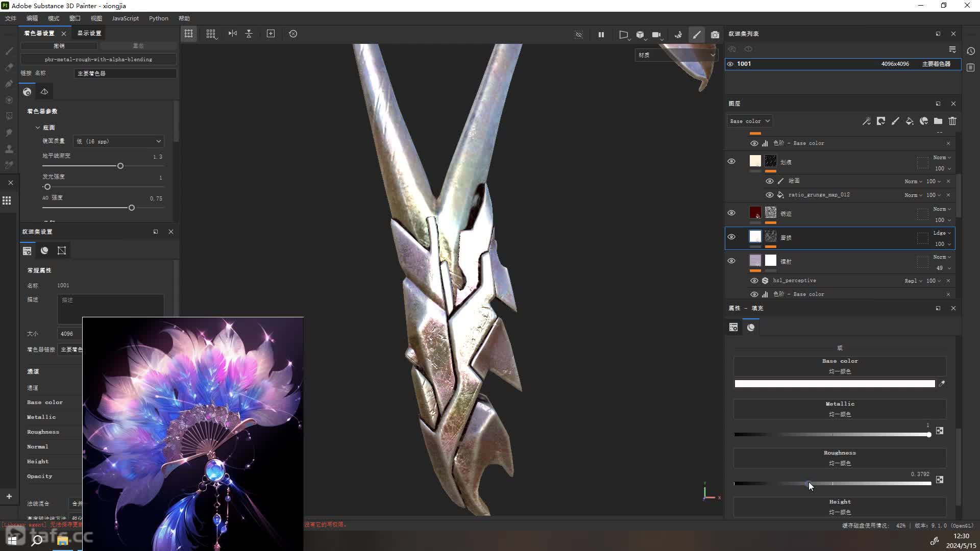The image size is (980, 551).
Task: Open opacity 49 dropdown of 镭射 layer
Action: click(943, 268)
